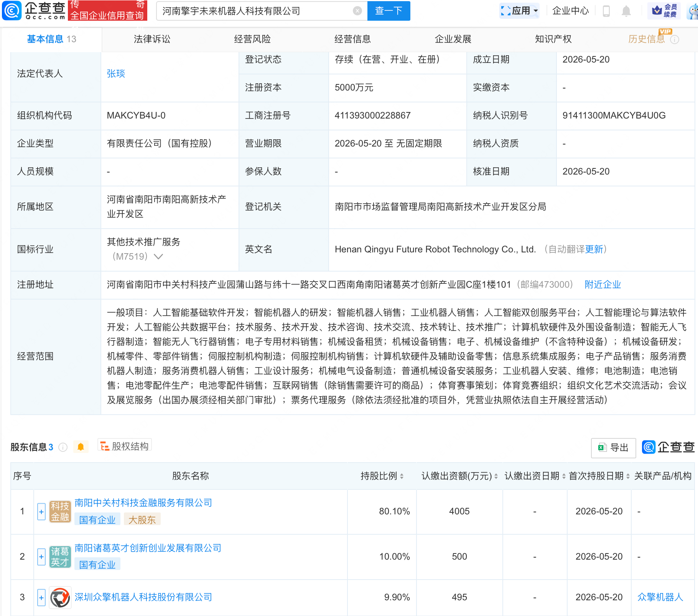Click logo of 南阳诸葛英才创新创业发展有限公司
The height and width of the screenshot is (616, 698).
click(60, 557)
